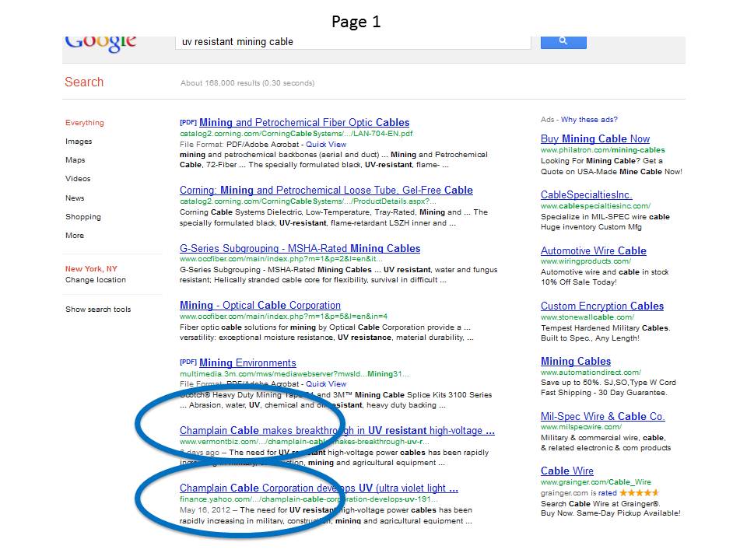Open G-Series Subgrouping MSHA-Rated Mining Cables result
This screenshot has height=560, width=747.
300,248
